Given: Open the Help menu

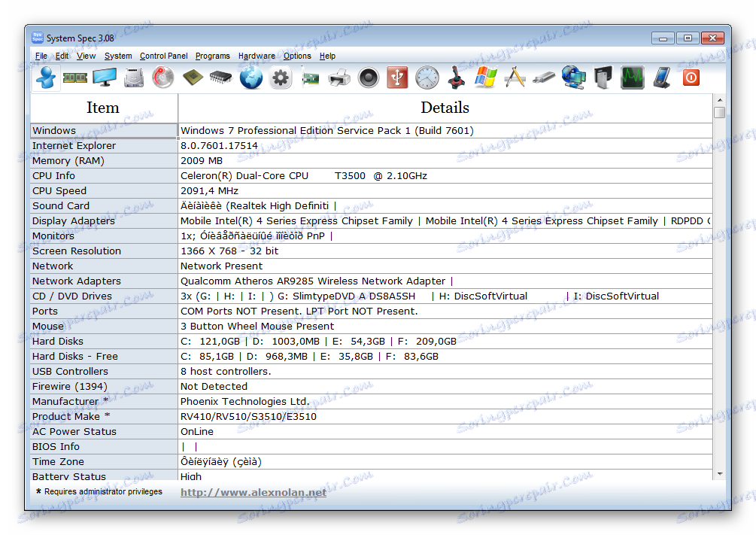Looking at the screenshot, I should click(327, 56).
